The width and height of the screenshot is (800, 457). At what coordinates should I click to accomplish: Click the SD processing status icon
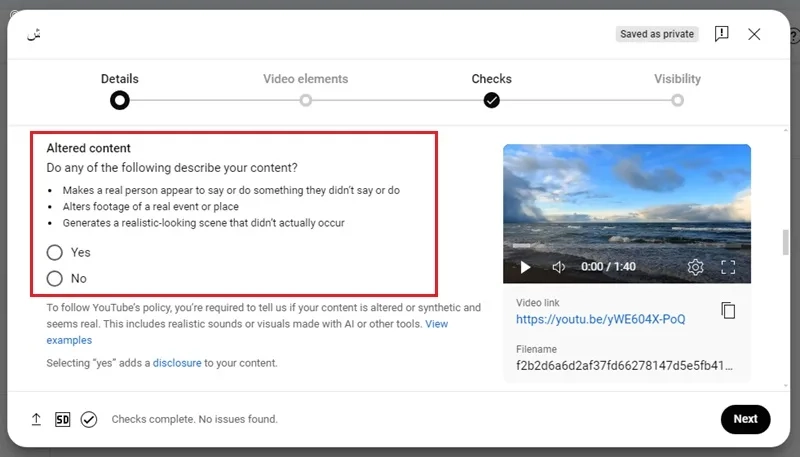tap(62, 419)
